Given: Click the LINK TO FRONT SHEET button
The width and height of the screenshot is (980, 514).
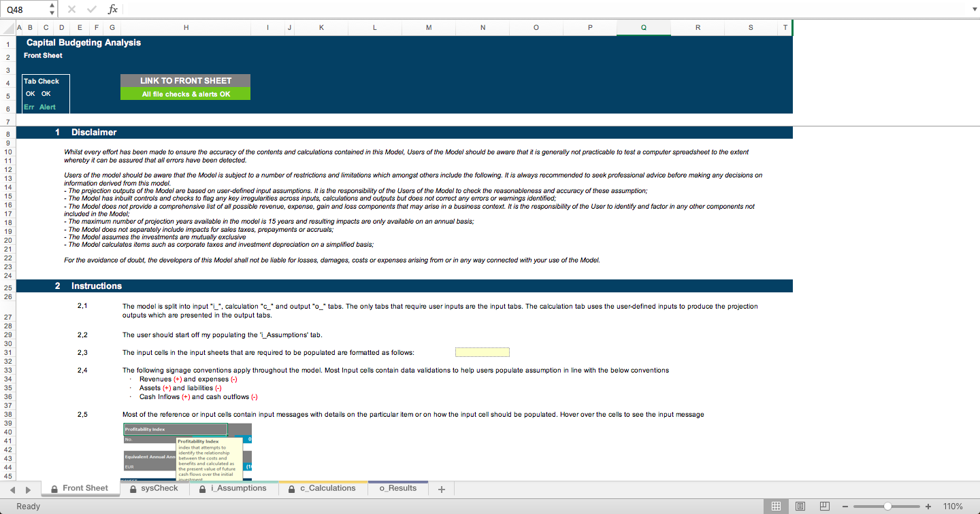Looking at the screenshot, I should (x=185, y=80).
